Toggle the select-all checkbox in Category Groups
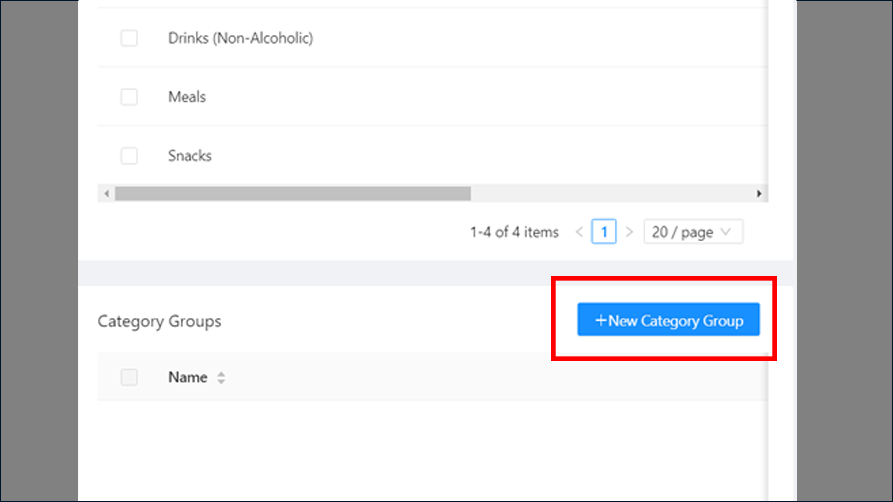The height and width of the screenshot is (502, 893). click(x=129, y=377)
